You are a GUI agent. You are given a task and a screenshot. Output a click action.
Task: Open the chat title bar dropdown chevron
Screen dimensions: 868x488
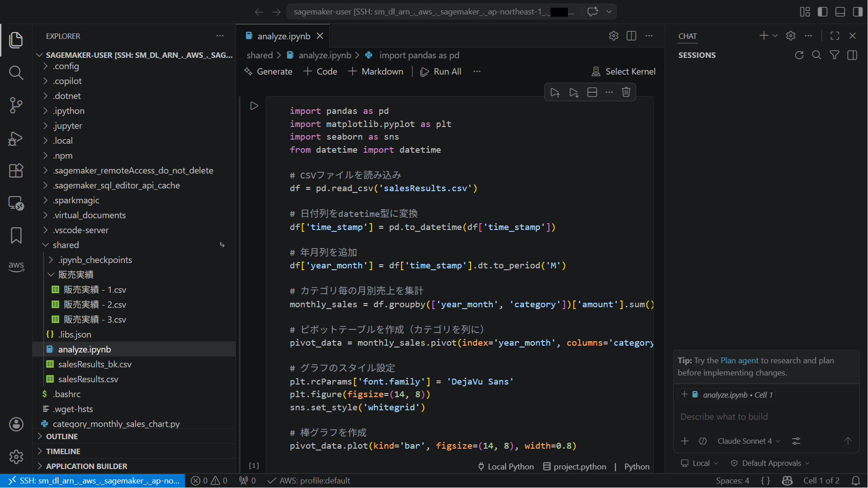[609, 12]
